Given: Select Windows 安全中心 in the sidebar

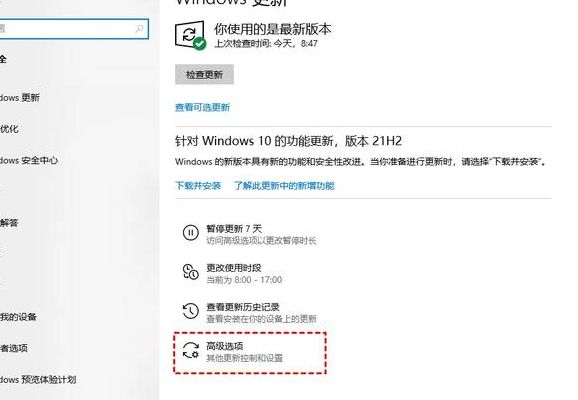Looking at the screenshot, I should [29, 160].
